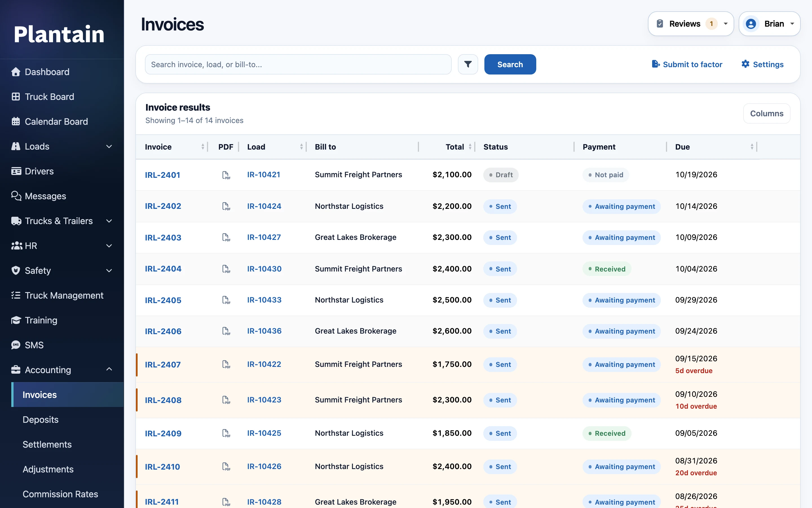Click '5d overdue' text on IRL-2407
The image size is (812, 508).
click(x=694, y=371)
